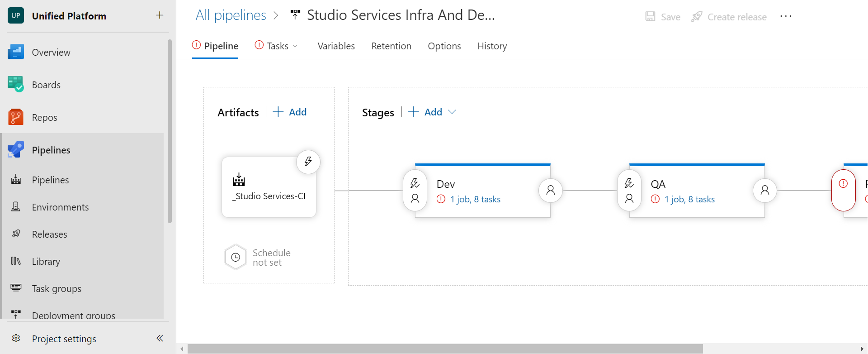This screenshot has height=354, width=868.
Task: Open Dev stage 1 job, 8 tasks link
Action: [475, 199]
